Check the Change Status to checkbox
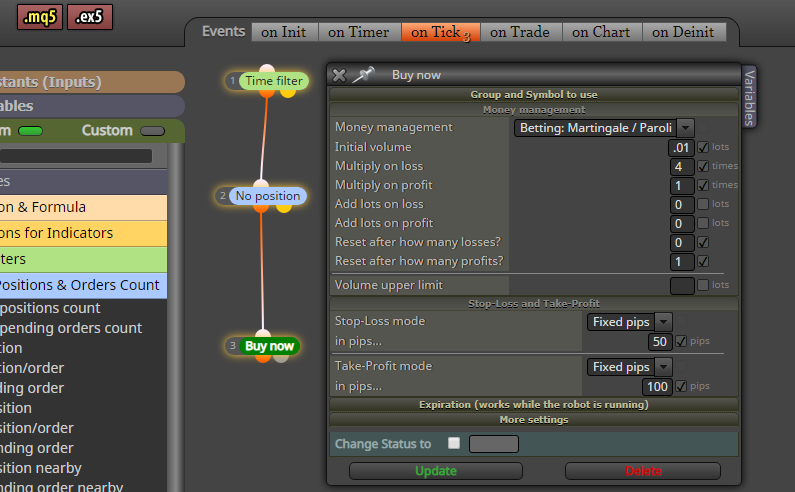Image resolution: width=795 pixels, height=492 pixels. click(454, 443)
